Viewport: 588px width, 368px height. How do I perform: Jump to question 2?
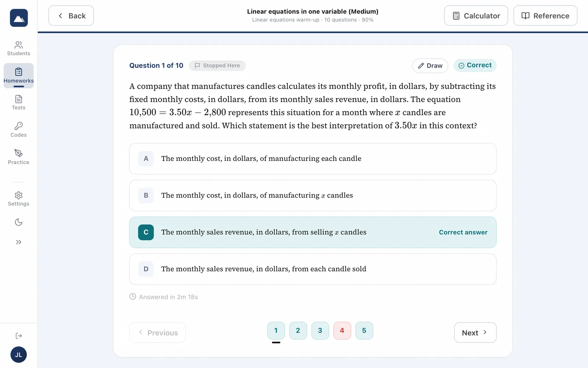(x=298, y=330)
